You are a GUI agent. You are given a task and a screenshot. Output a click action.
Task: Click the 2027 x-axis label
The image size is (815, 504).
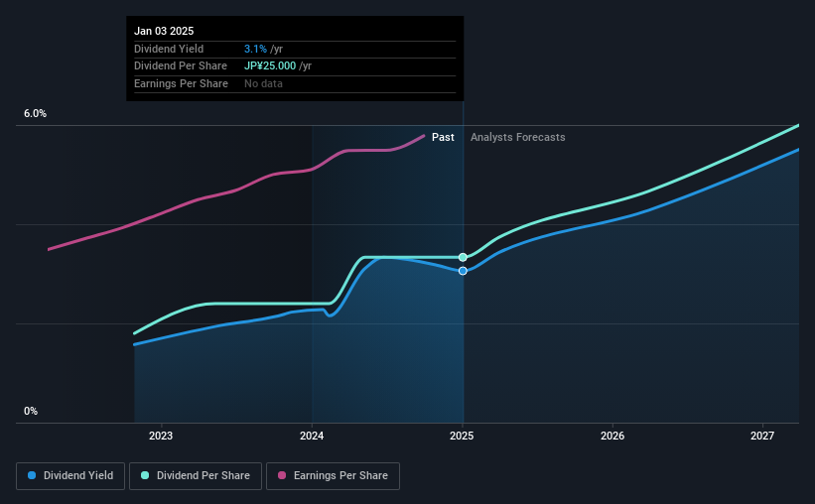tap(762, 436)
